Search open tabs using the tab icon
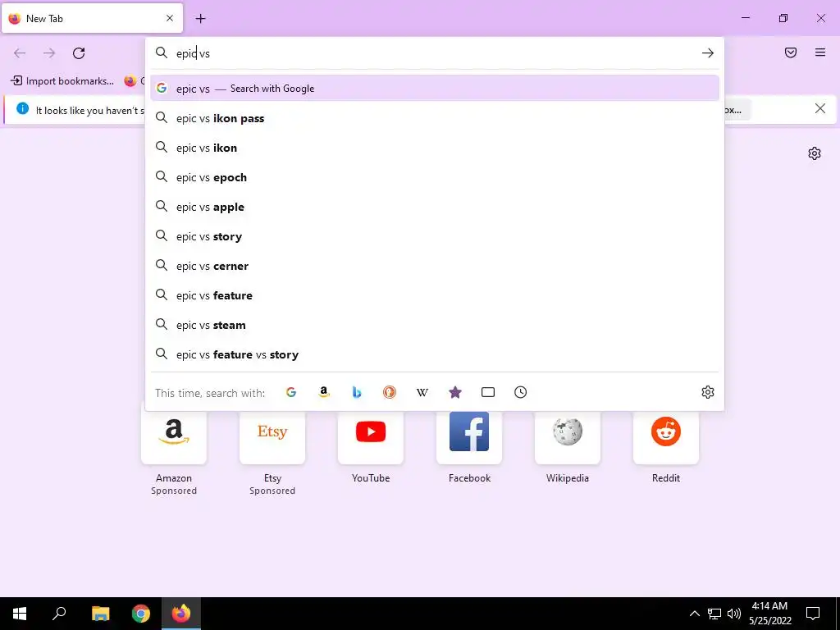This screenshot has height=630, width=840. 488,392
